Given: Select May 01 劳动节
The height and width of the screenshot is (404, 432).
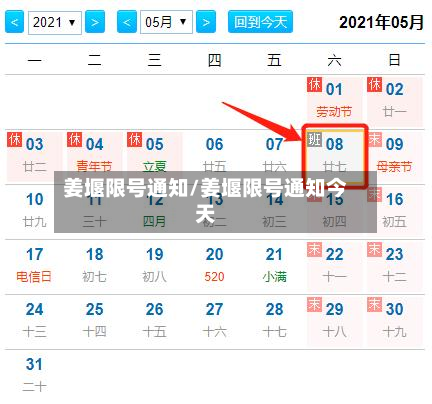Looking at the screenshot, I should pos(334,101).
